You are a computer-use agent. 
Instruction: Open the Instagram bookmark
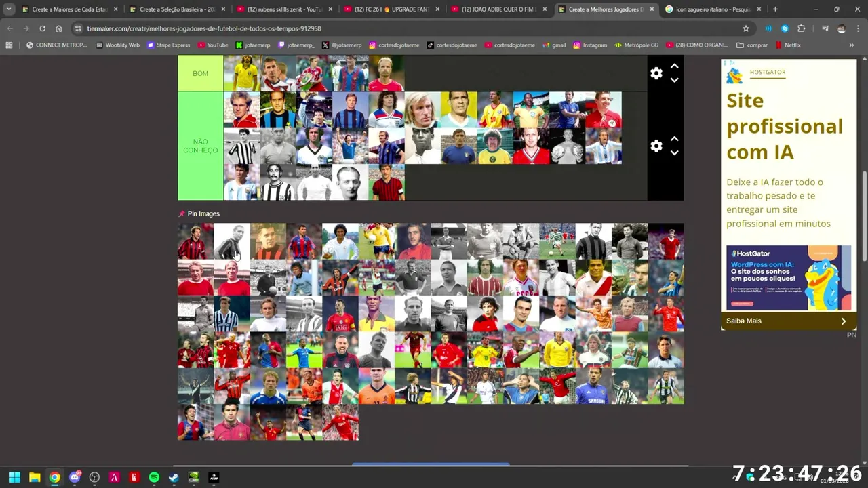coord(590,45)
